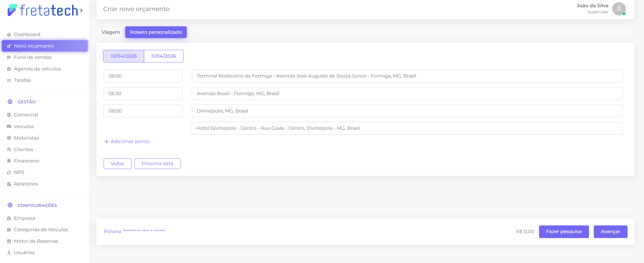Click the Motoristas steering wheel icon

tap(9, 138)
